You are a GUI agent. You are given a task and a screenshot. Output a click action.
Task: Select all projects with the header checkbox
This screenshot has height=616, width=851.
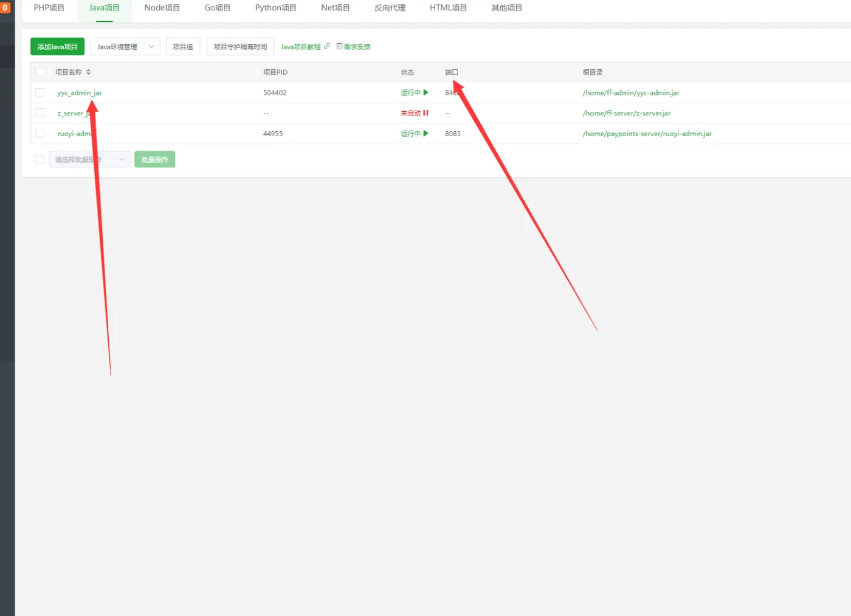[x=40, y=72]
